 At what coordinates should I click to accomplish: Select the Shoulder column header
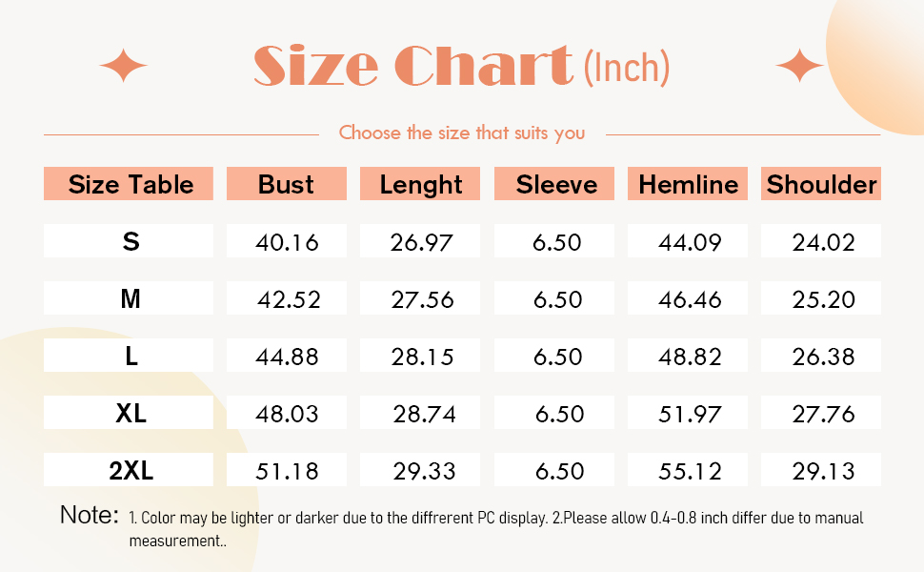821,184
